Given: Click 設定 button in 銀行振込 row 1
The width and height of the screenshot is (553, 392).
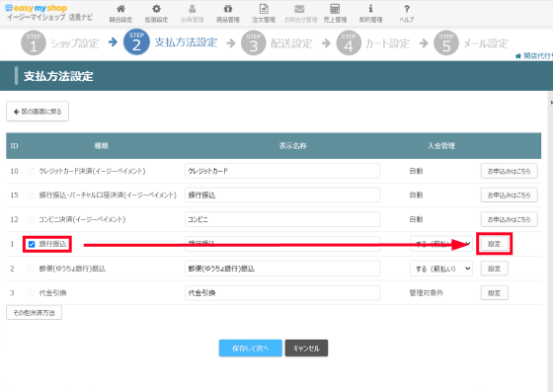Looking at the screenshot, I should click(x=494, y=244).
